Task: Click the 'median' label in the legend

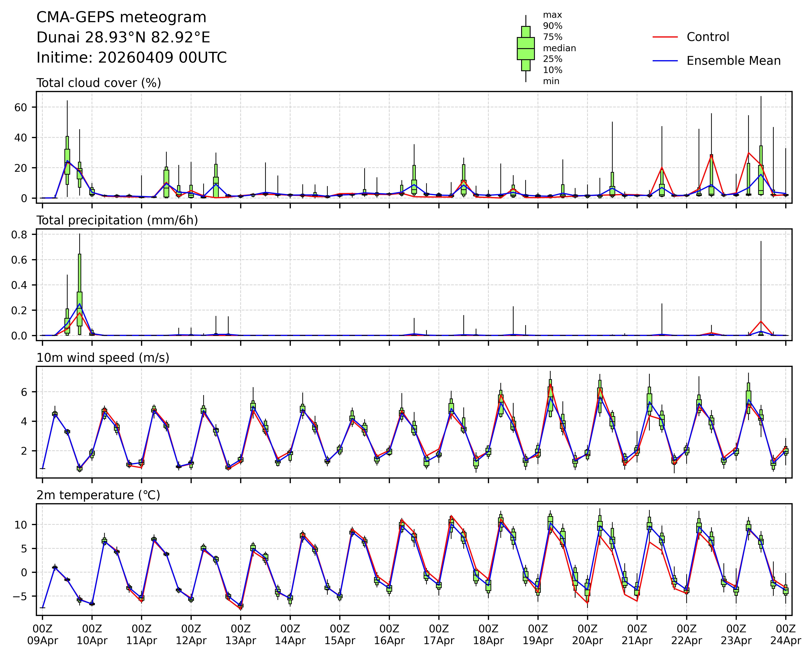Action: pos(559,48)
